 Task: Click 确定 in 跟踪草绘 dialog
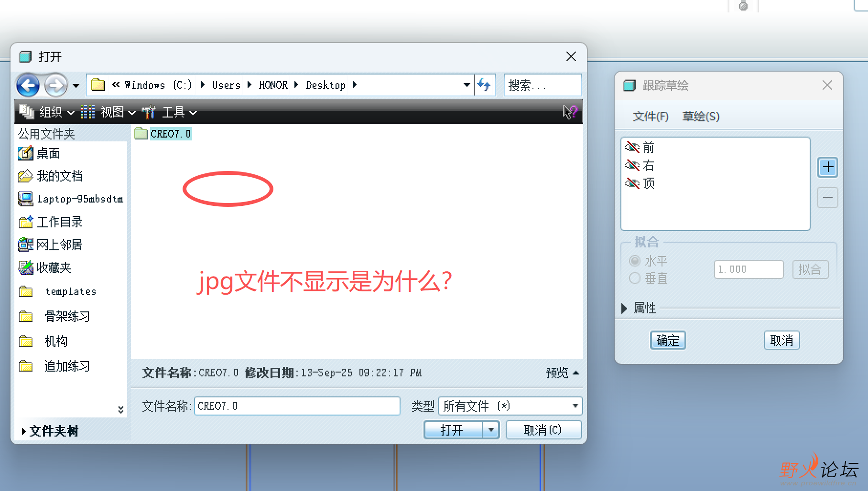[668, 340]
